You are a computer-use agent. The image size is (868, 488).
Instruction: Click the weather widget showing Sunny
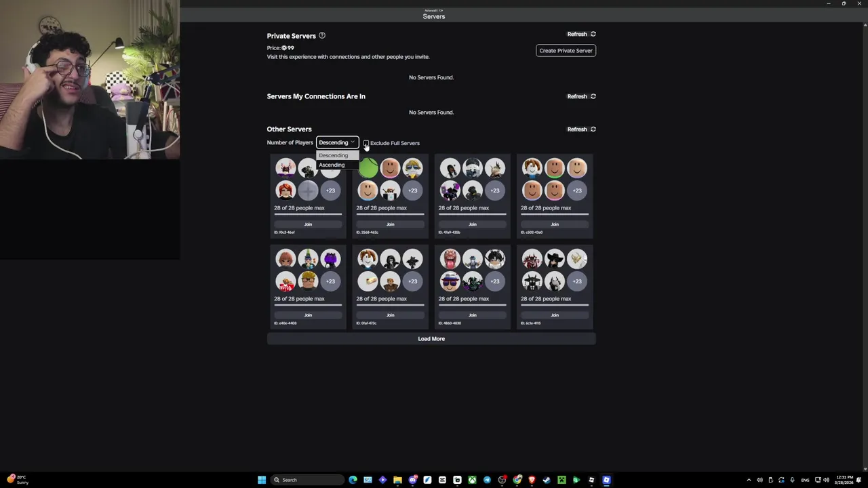pyautogui.click(x=16, y=480)
